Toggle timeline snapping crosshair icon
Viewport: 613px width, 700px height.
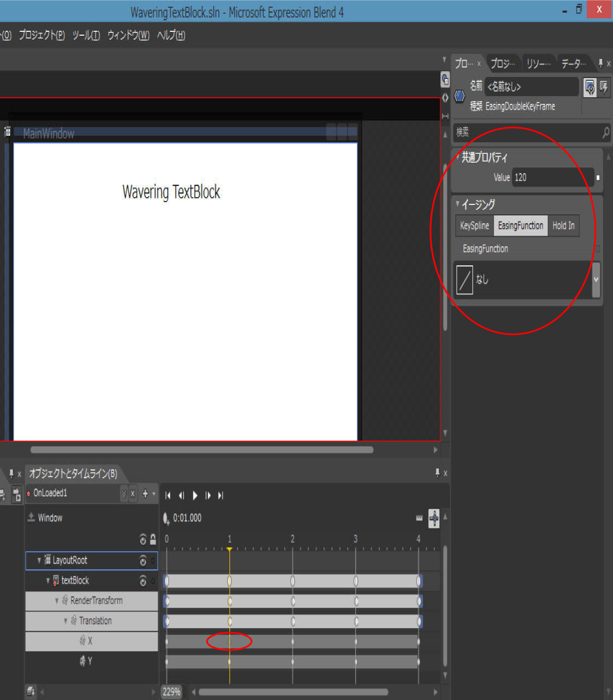click(x=434, y=518)
